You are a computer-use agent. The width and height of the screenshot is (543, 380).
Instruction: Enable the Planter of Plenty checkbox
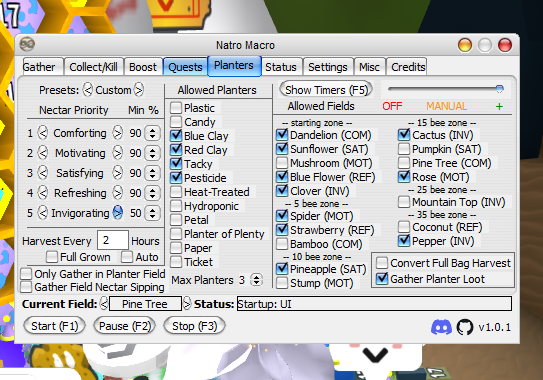[x=176, y=234]
